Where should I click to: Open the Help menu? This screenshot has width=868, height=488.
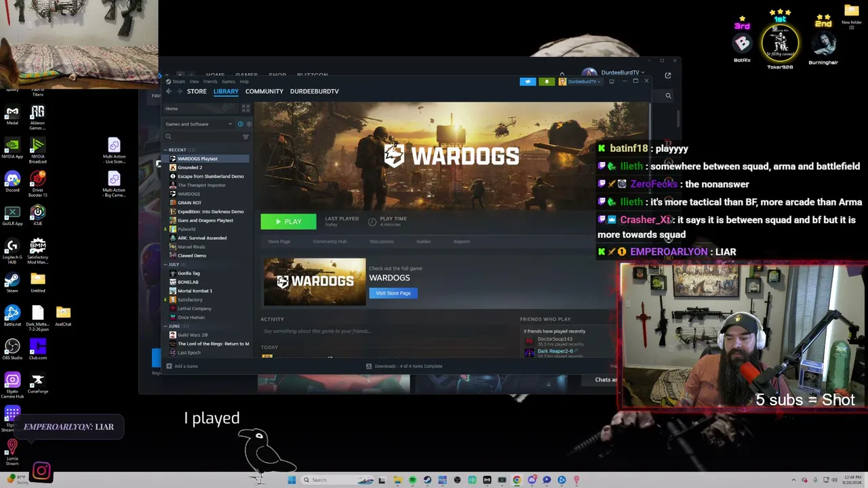tap(244, 81)
